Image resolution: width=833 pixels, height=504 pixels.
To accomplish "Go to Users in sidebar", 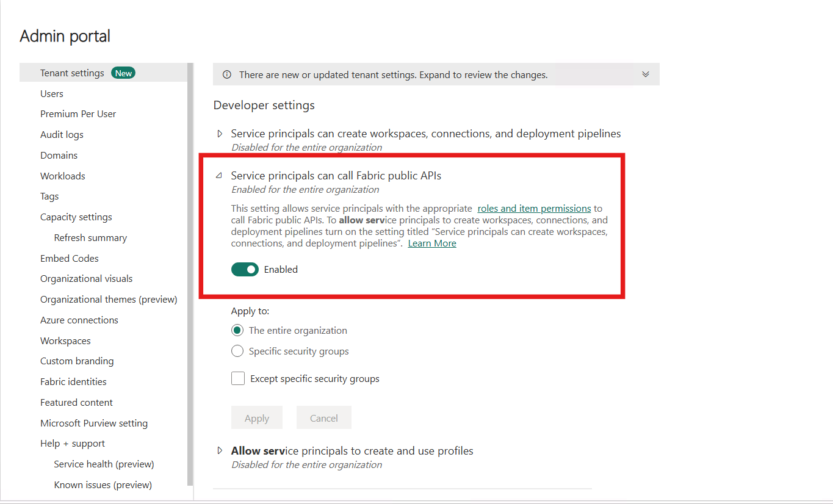I will click(52, 93).
